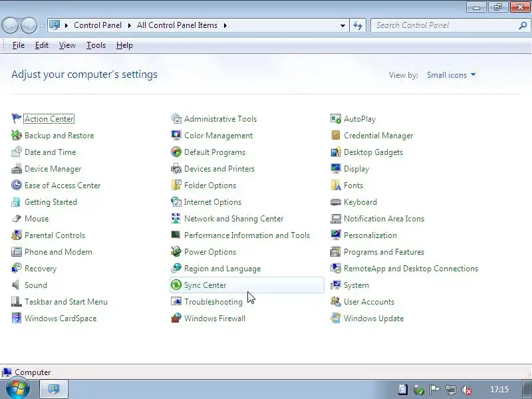The image size is (532, 399).
Task: Expand the address bar history dropdown arrow
Action: tap(342, 25)
